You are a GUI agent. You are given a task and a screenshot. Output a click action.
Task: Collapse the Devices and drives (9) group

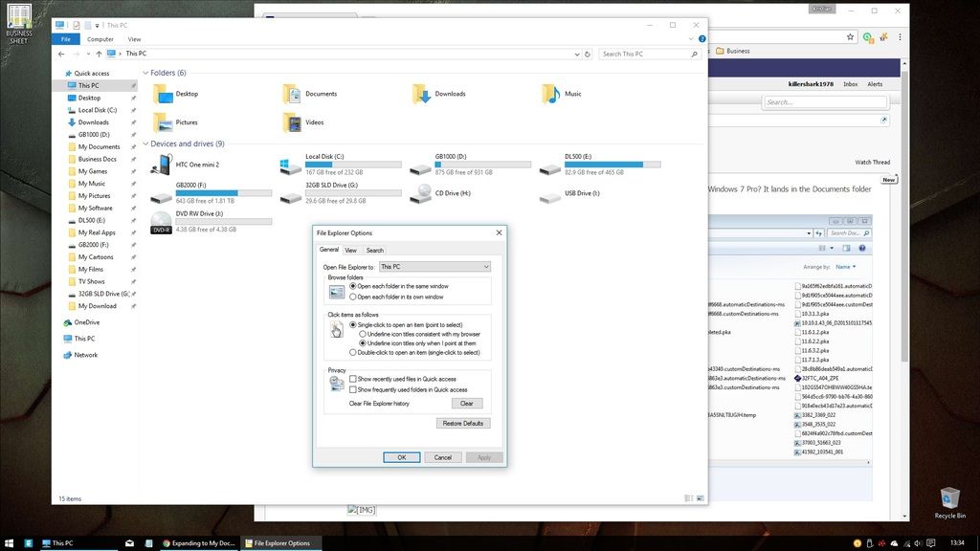145,143
